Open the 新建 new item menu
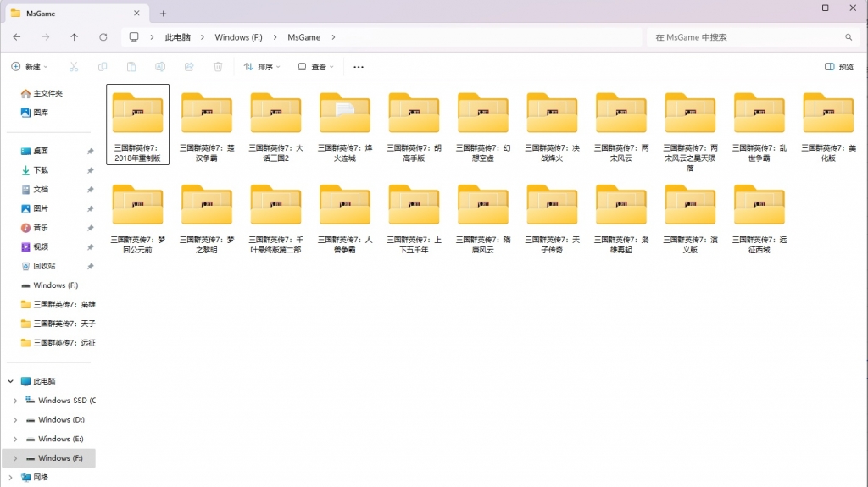Image resolution: width=868 pixels, height=487 pixels. (x=30, y=67)
